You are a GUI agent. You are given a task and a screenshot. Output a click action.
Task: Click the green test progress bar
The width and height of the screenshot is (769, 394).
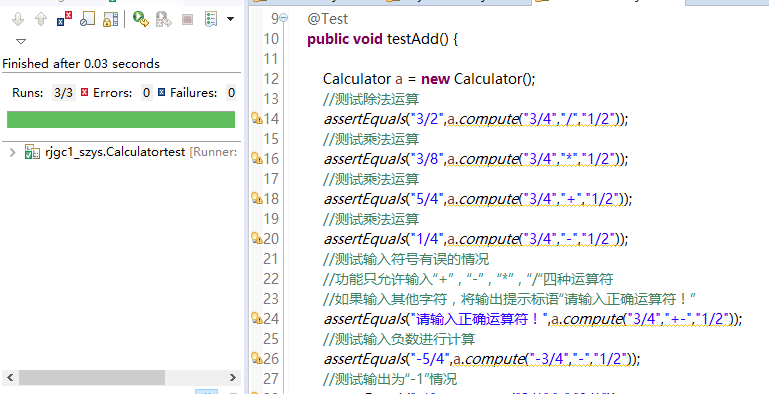[121, 119]
